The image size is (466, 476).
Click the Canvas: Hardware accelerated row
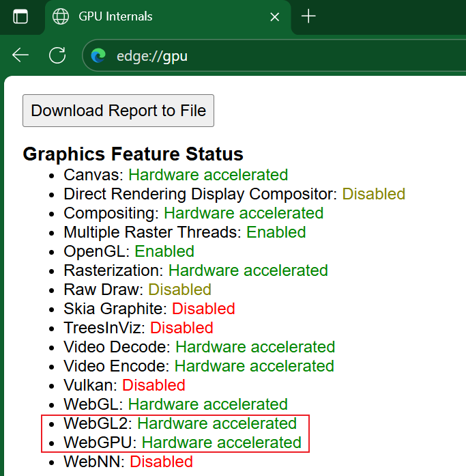175,175
